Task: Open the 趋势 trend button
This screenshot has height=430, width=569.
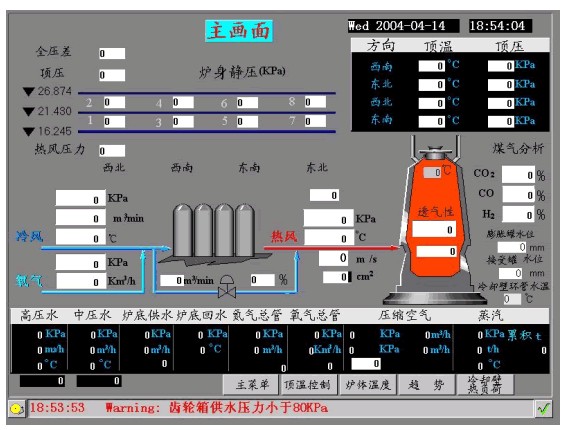Action: point(426,384)
